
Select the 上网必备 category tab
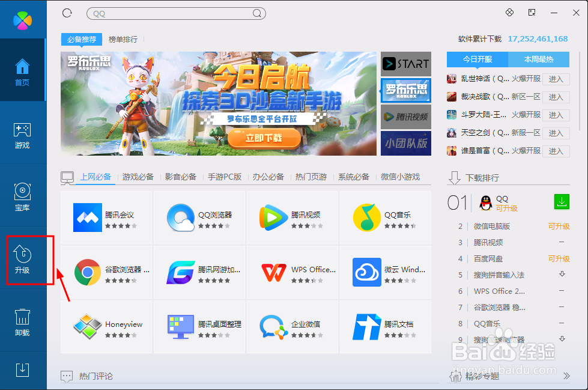pos(95,177)
